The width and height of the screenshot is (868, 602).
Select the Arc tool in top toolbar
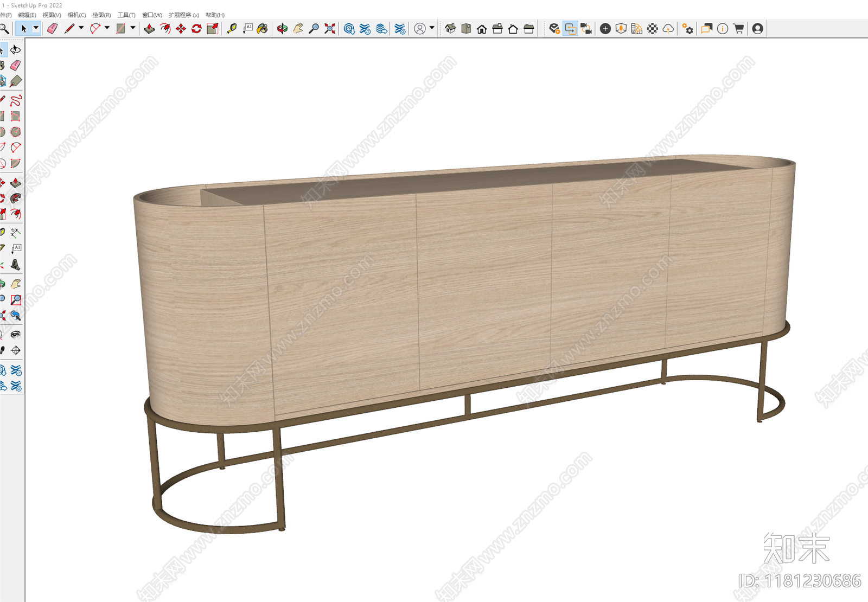coord(95,29)
